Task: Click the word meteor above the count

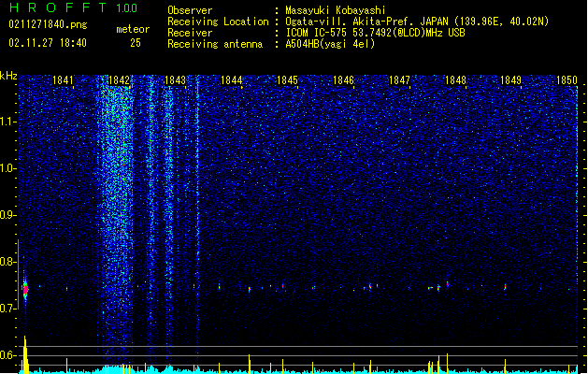Action: 133,29
